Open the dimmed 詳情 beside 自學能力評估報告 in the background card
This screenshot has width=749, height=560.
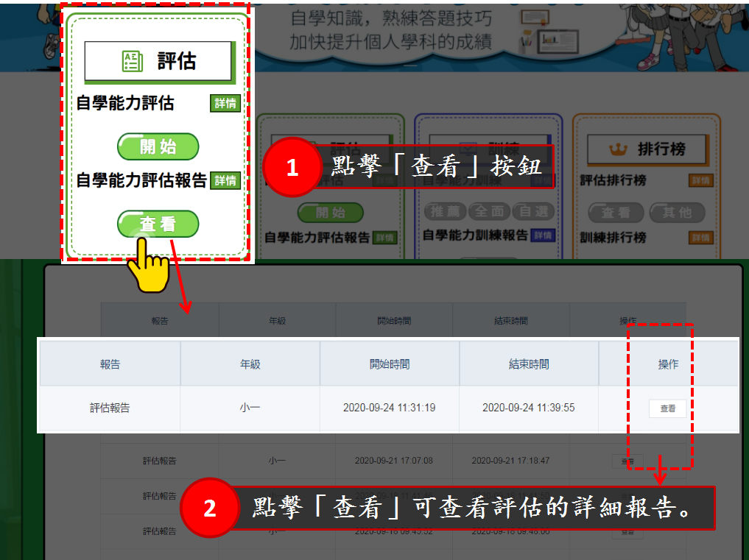click(x=384, y=237)
